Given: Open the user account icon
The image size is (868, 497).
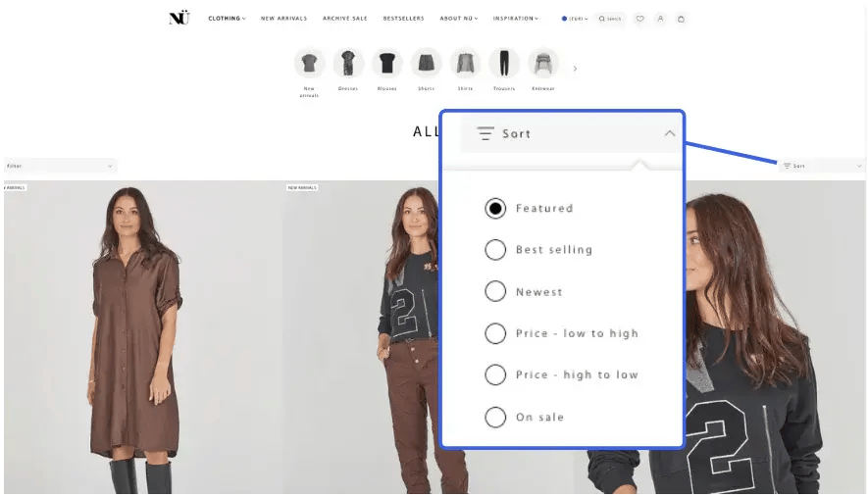Looking at the screenshot, I should (x=660, y=19).
